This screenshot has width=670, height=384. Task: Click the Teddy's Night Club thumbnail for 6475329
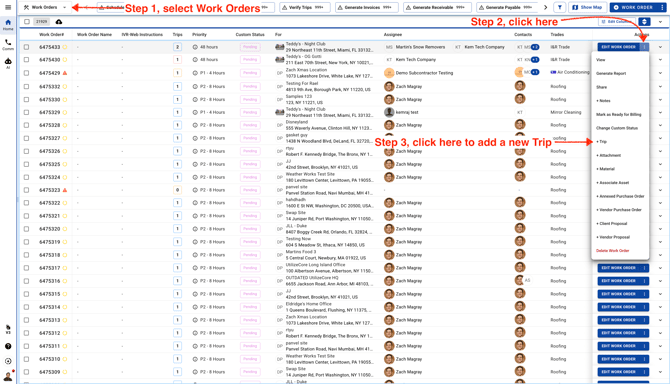point(279,112)
